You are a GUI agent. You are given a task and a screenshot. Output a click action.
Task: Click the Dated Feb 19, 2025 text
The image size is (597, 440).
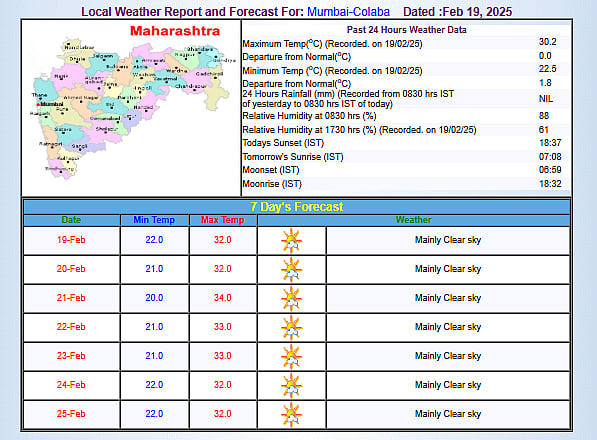coord(457,12)
